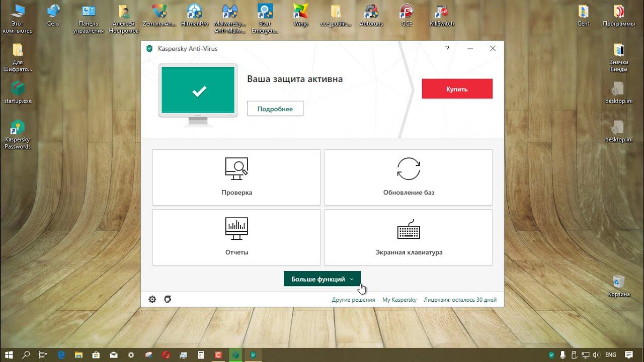Image resolution: width=644 pixels, height=362 pixels.
Task: Launch Экранная клавиатура on-screen keyboard
Action: [408, 237]
